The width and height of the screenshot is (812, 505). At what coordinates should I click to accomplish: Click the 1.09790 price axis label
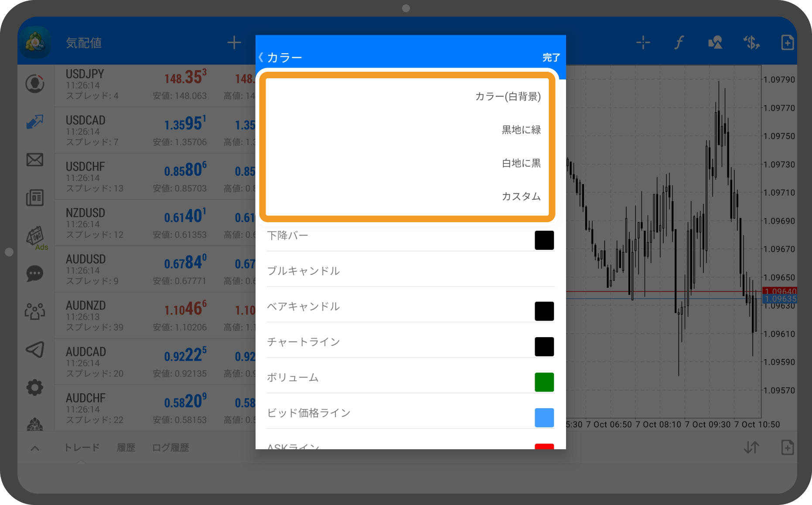coord(779,80)
